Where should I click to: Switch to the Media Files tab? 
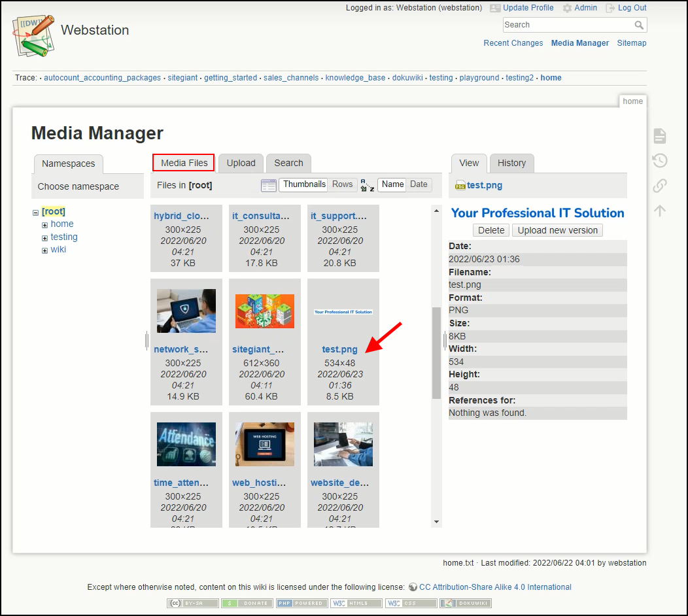[184, 163]
